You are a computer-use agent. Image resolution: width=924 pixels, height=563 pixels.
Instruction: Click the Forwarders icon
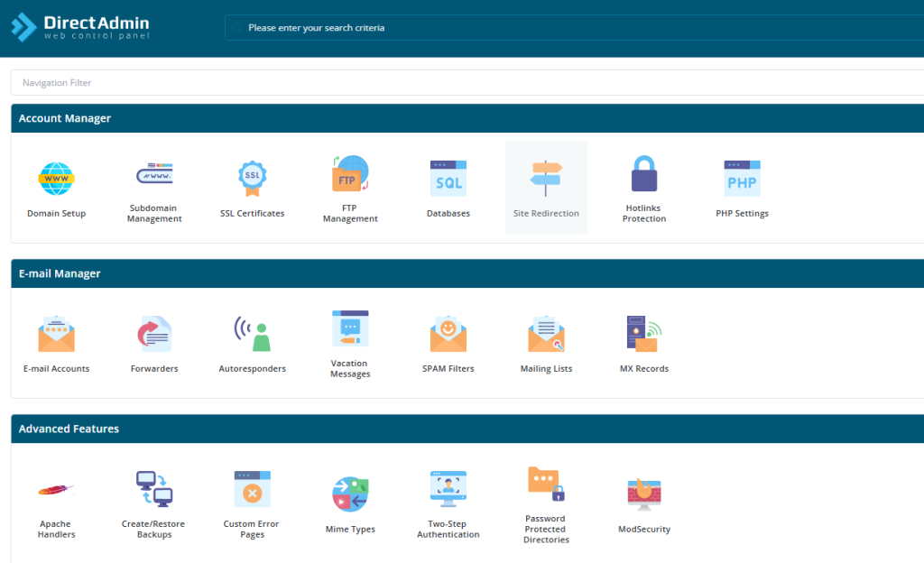pos(154,335)
